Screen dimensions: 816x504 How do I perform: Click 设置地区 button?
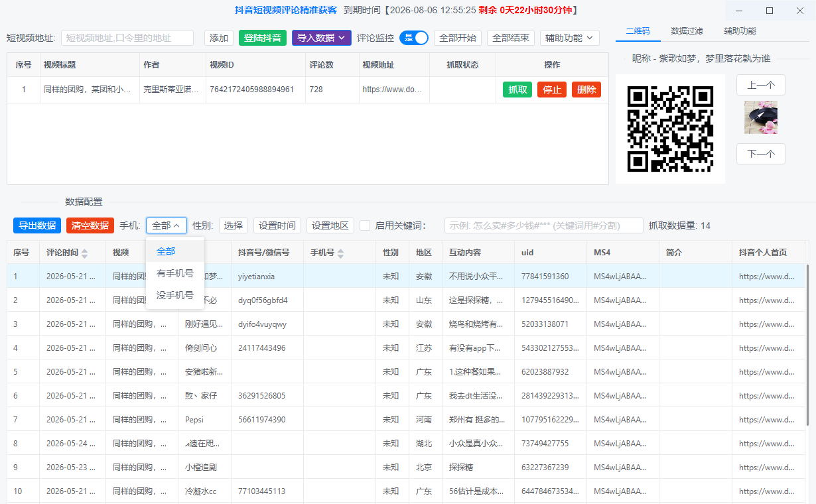coord(330,225)
